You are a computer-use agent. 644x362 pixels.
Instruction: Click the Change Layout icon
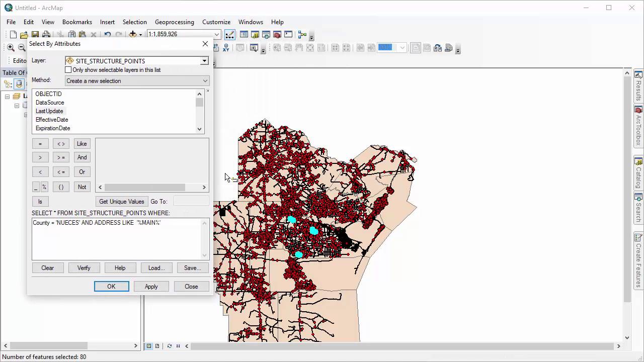coord(438,48)
